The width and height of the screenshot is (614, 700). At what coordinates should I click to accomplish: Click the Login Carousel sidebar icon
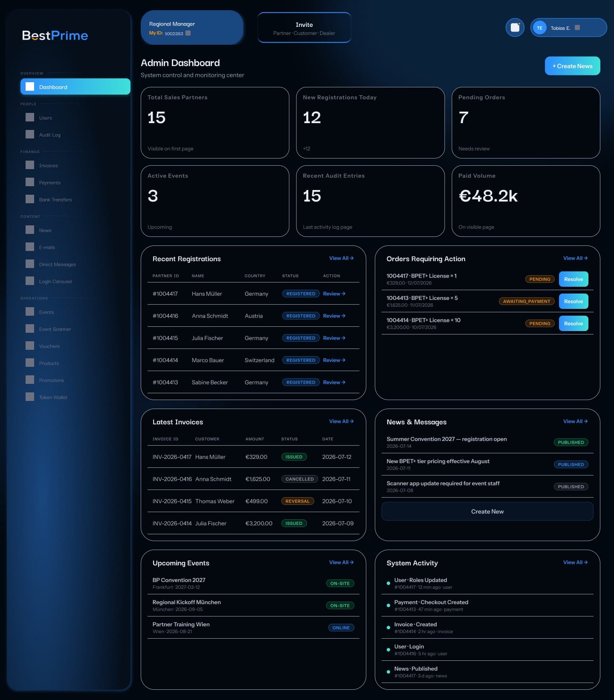30,281
